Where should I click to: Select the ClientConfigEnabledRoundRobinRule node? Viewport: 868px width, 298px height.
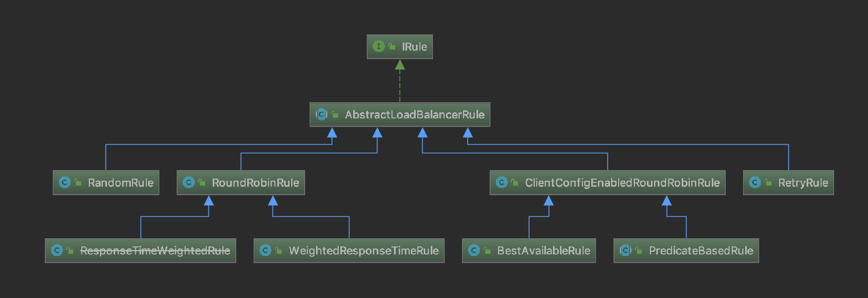608,183
